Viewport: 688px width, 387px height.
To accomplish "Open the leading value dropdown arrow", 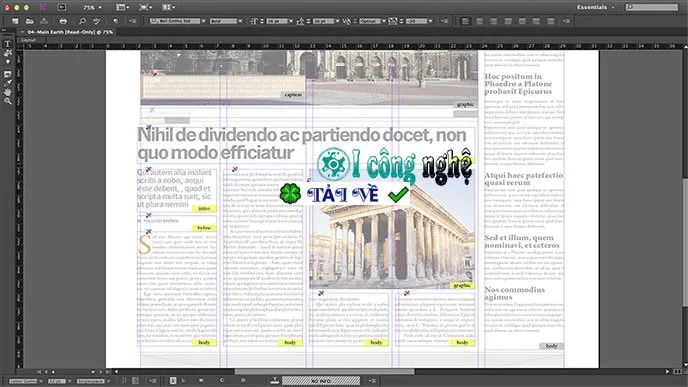I will click(337, 21).
